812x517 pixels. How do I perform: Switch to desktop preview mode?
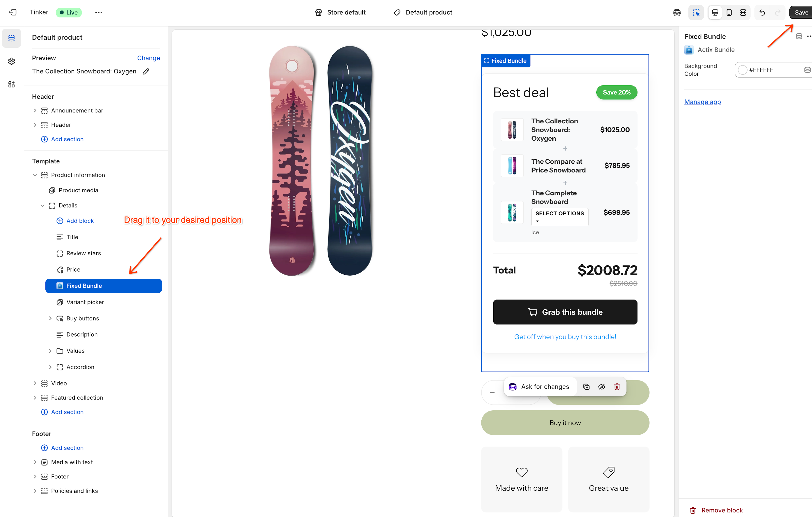coord(715,12)
